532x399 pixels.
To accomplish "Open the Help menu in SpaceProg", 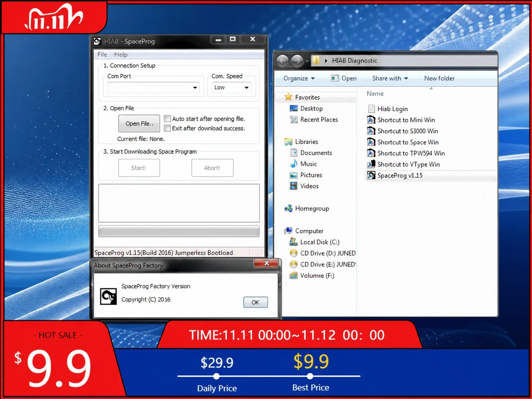I will pyautogui.click(x=121, y=54).
